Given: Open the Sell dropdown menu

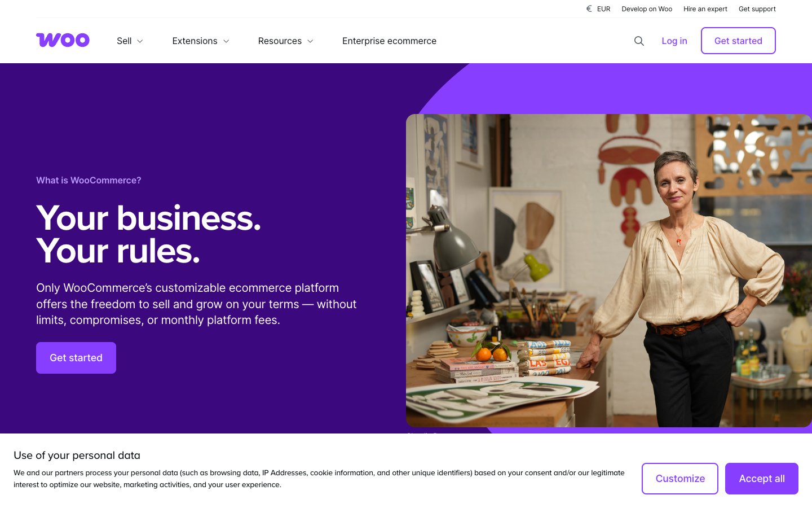Looking at the screenshot, I should 124,41.
